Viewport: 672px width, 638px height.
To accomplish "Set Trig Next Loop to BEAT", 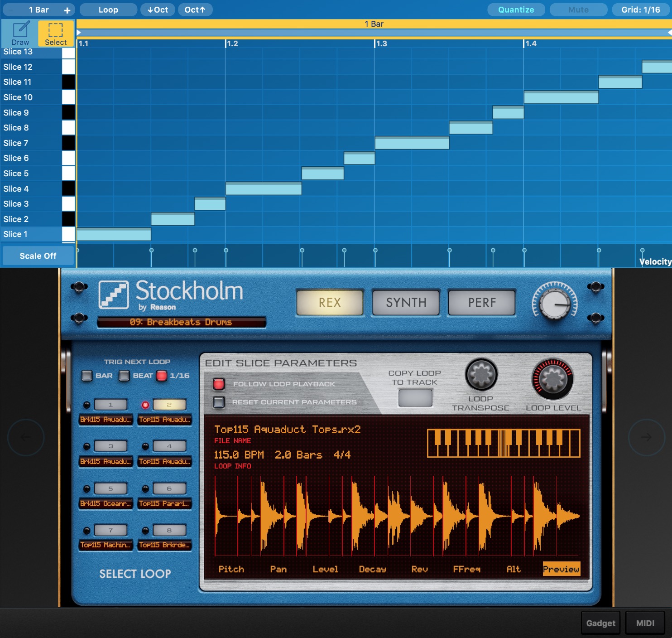I will (124, 376).
